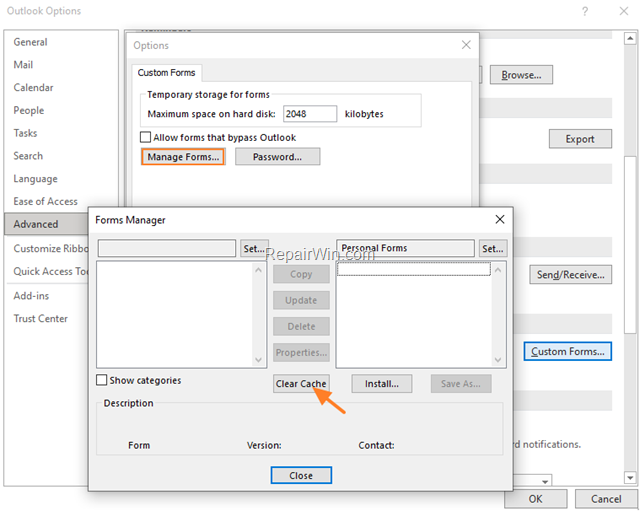Click Set... button next to Personal Forms

pyautogui.click(x=493, y=249)
